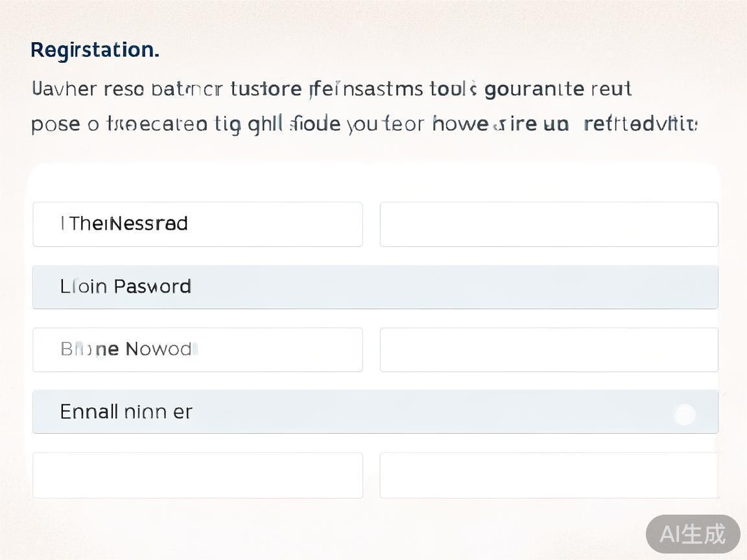Focus the empty field beside "Blone Nowod"
Viewport: 747px width, 560px height.
tap(549, 350)
